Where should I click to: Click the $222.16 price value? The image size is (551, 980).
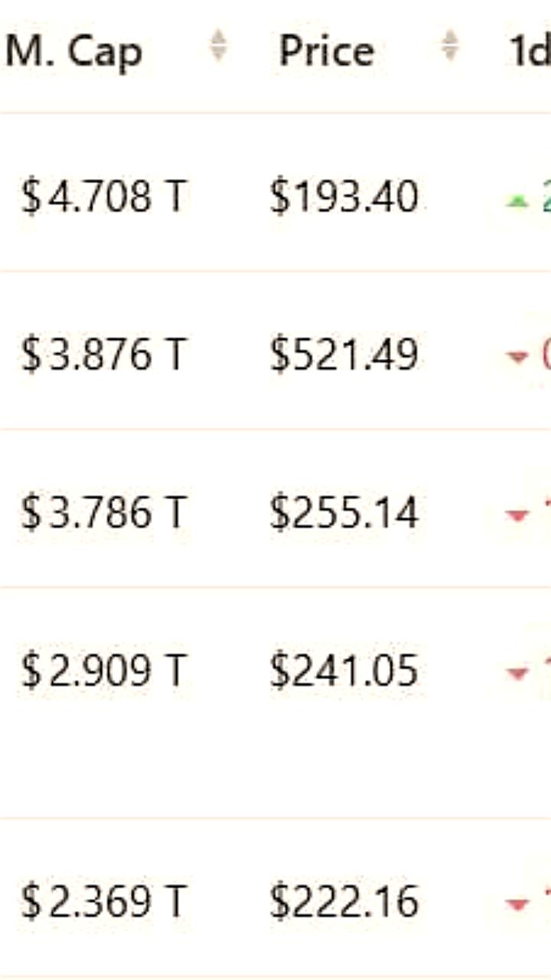click(344, 901)
